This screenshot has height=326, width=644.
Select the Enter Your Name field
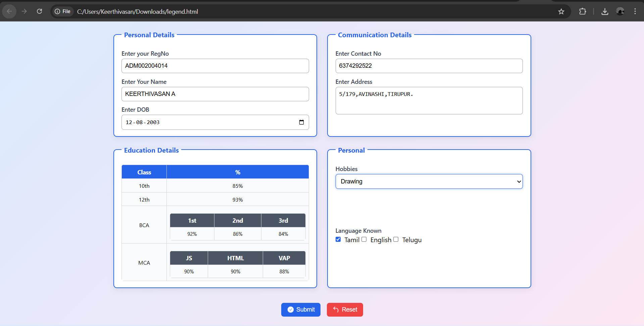215,94
